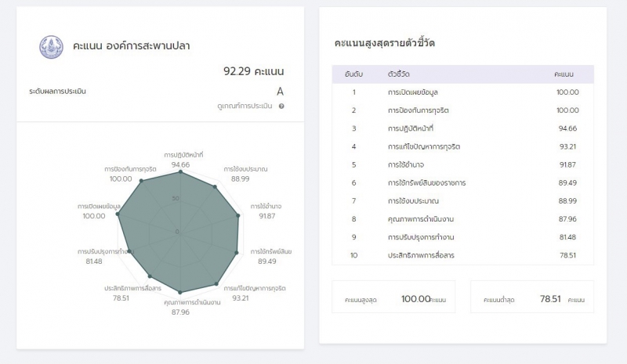Select the การแก้ไขปัญหาการทุจริต row in table
The image size is (627, 364).
[462, 146]
